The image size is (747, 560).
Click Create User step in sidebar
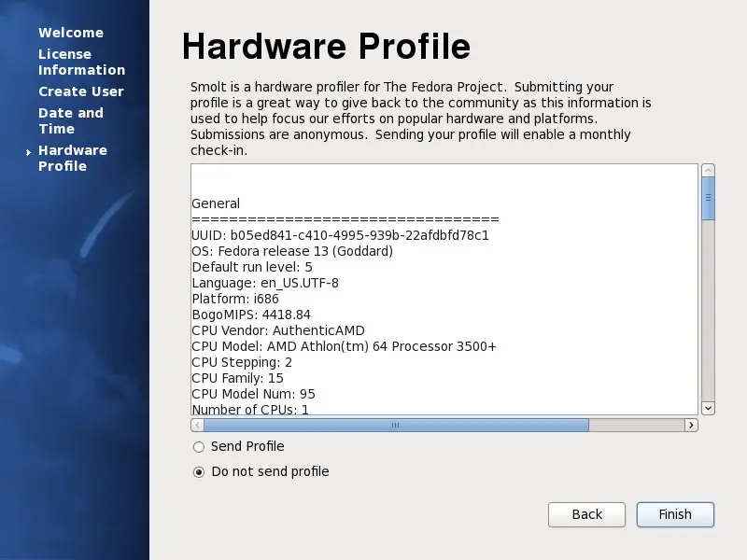81,91
